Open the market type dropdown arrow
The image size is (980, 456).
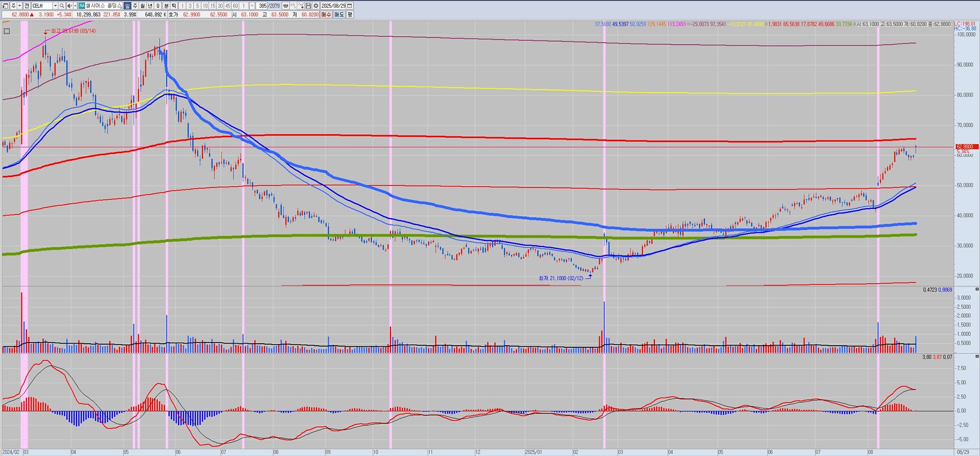point(19,6)
